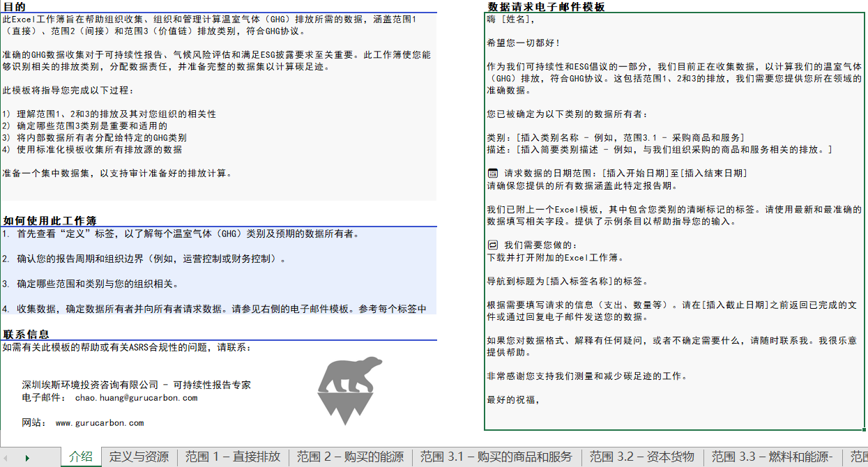Click 准备一个集中数据集 summary line
Viewport: 868px width, 467px height.
tap(117, 174)
